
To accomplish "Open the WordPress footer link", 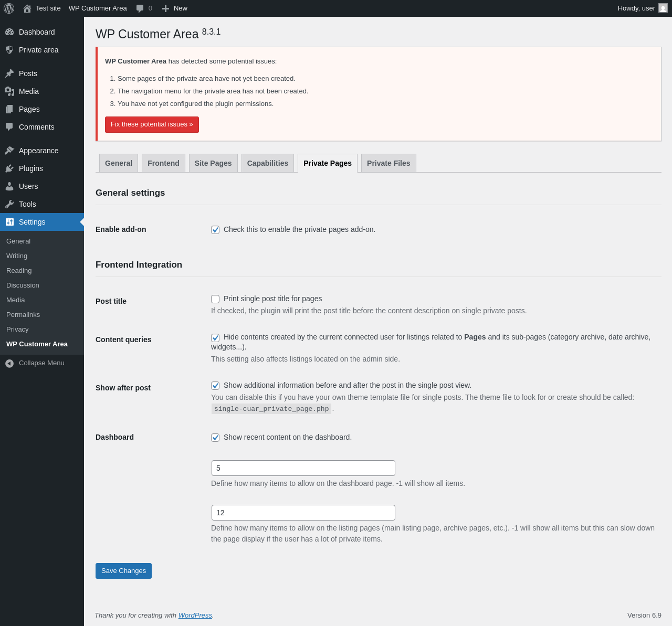I will point(195,615).
